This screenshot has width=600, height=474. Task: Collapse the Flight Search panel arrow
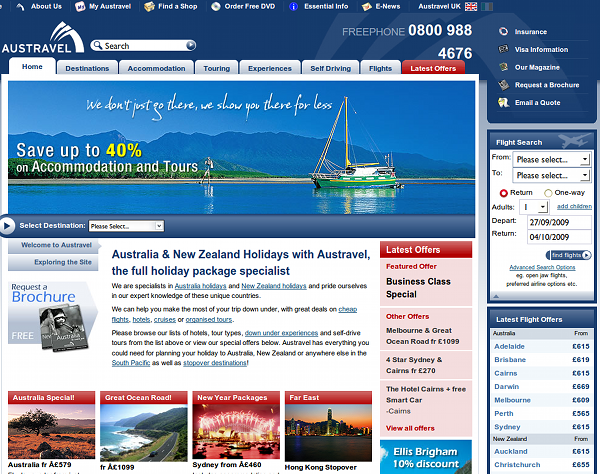[496, 296]
